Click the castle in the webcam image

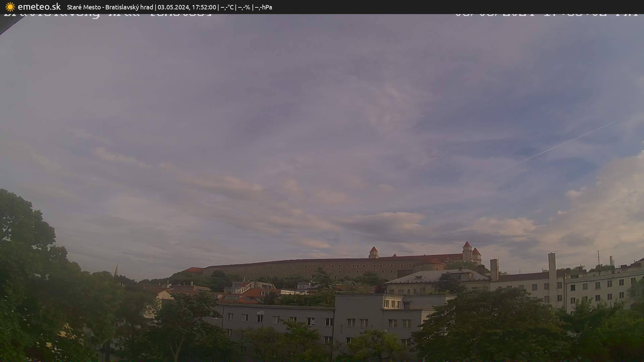pyautogui.click(x=419, y=261)
